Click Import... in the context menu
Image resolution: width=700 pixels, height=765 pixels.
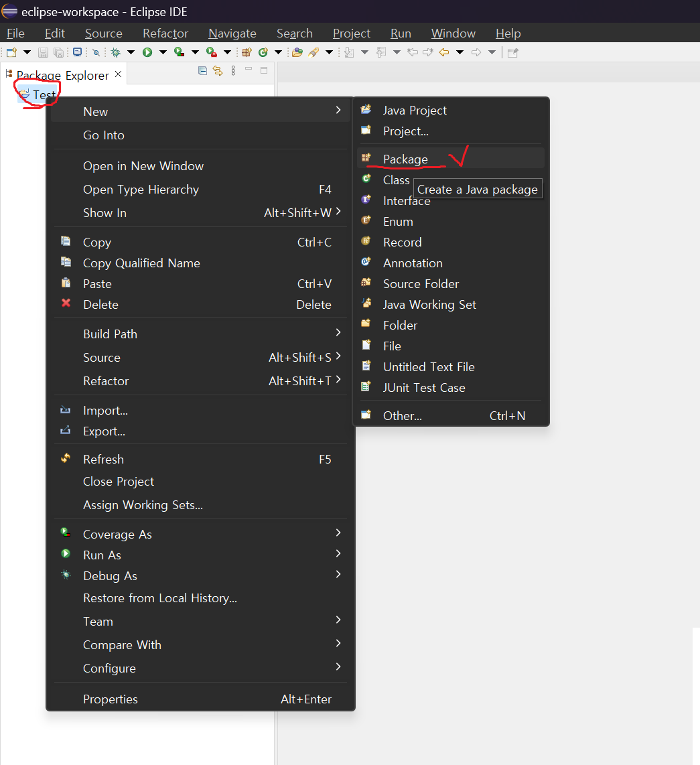200,411
